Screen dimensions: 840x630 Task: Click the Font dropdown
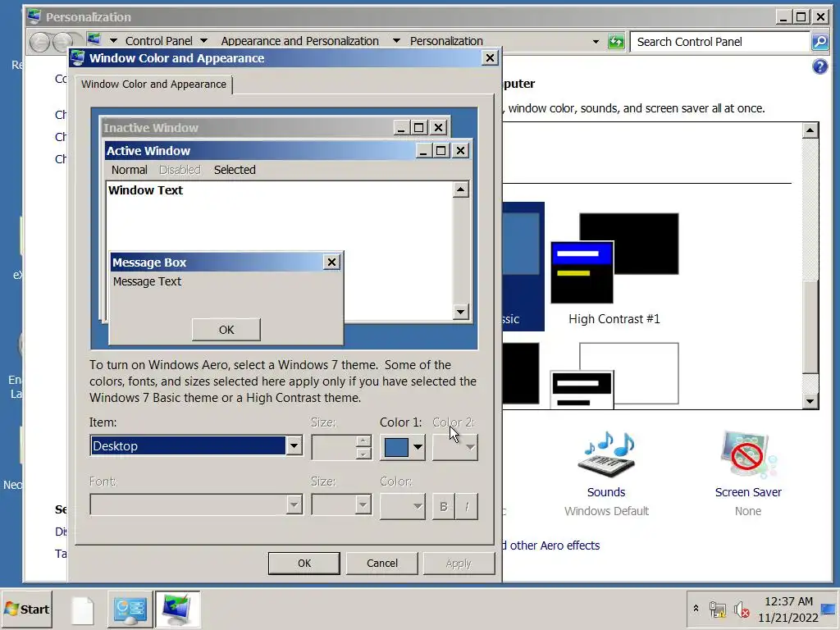click(196, 504)
